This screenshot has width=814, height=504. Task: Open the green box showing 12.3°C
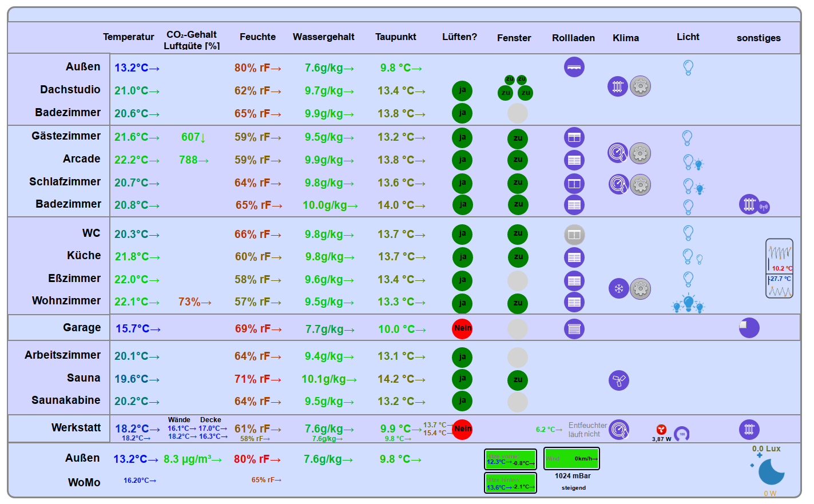tap(511, 459)
